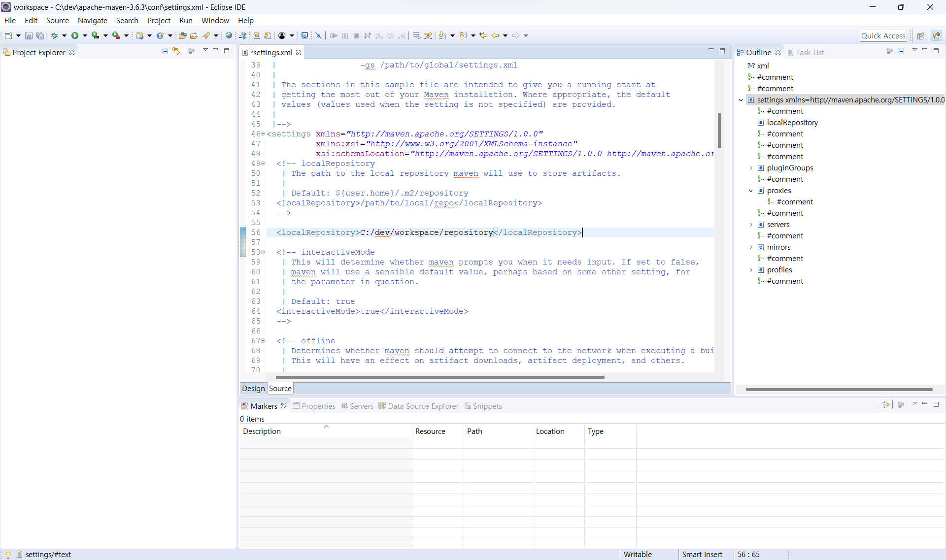Collapse the settings xmlns node in Outline

pyautogui.click(x=741, y=100)
